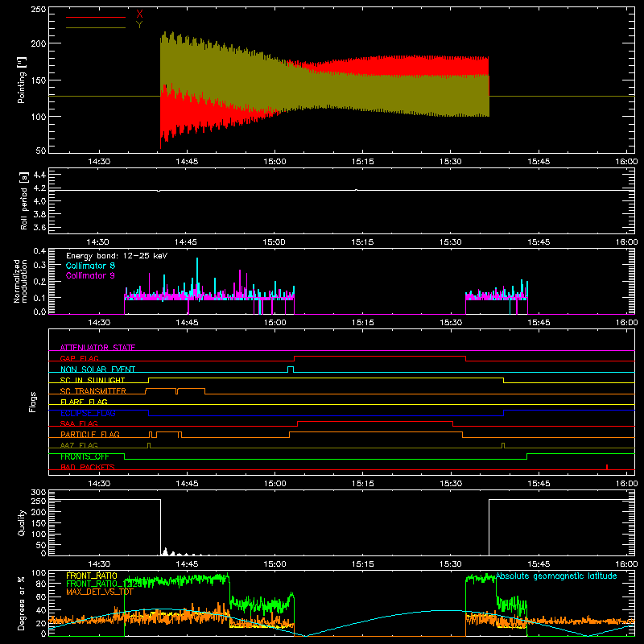The width and height of the screenshot is (644, 644).
Task: Select the 'Collimator 9' legend label
Action: click(90, 275)
